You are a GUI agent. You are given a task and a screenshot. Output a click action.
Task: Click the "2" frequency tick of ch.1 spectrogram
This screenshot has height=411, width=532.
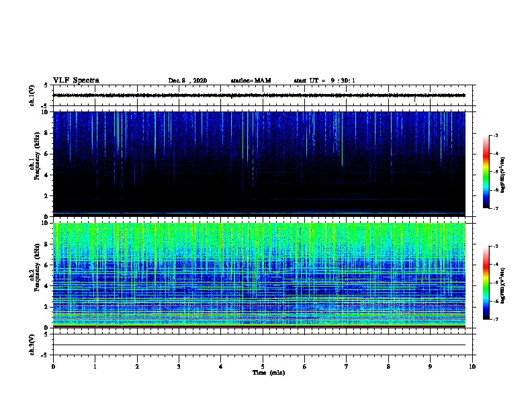pyautogui.click(x=47, y=195)
